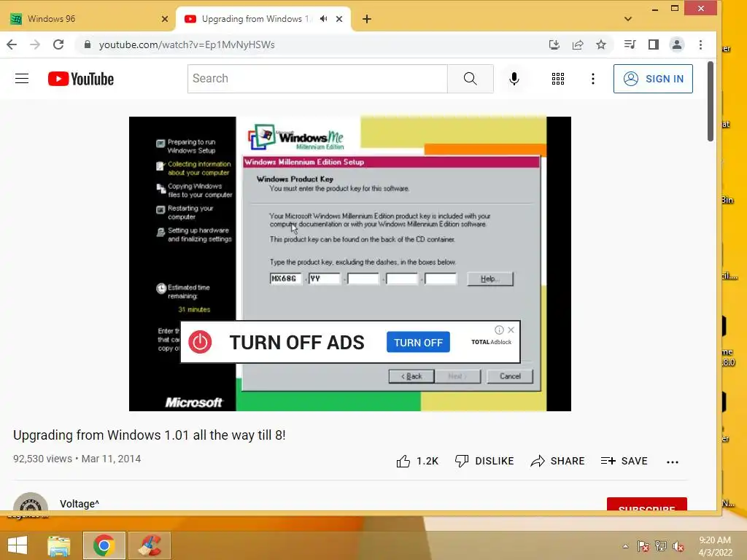Image resolution: width=747 pixels, height=560 pixels.
Task: Open the Voltage^ channel name
Action: [80, 504]
